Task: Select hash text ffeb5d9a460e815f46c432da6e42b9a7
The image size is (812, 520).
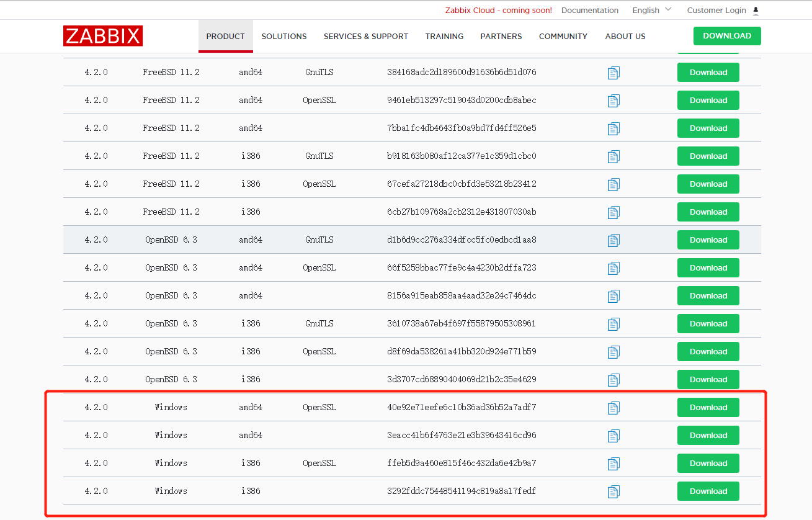Action: (462, 463)
